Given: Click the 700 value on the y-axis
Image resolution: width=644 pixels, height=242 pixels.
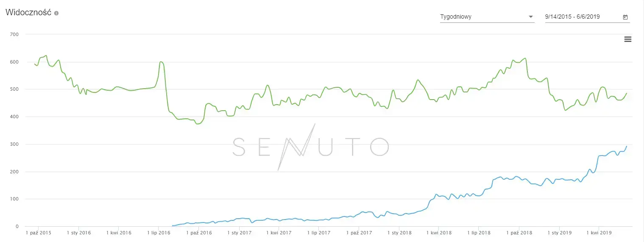Looking at the screenshot, I should pos(15,34).
